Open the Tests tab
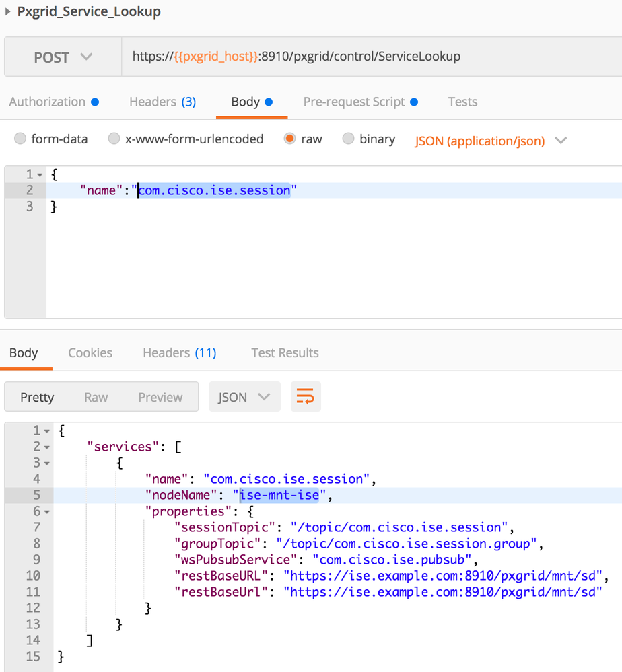Screen dimensions: 622x672 (462, 102)
